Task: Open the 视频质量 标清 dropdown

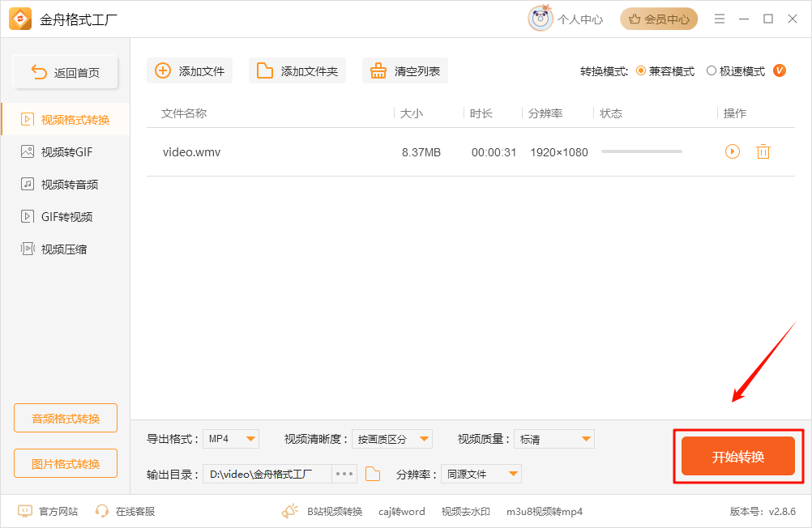Action: pyautogui.click(x=554, y=439)
